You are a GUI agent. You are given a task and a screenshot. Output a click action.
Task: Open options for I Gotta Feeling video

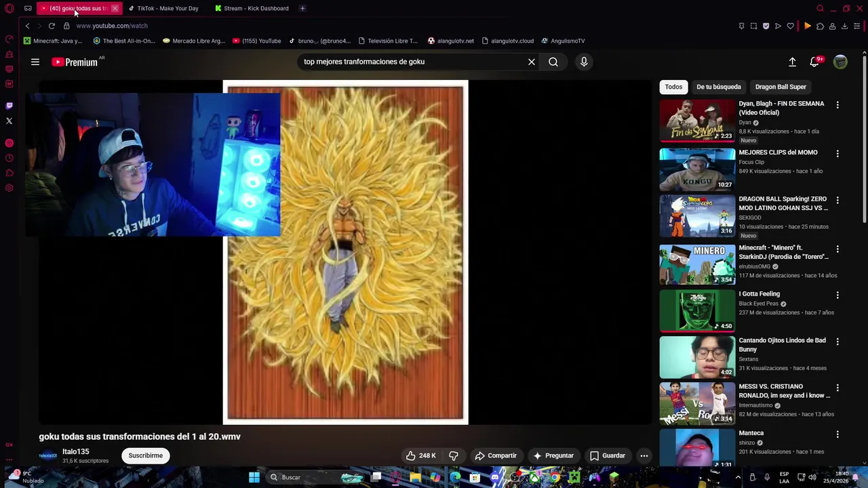pyautogui.click(x=837, y=295)
